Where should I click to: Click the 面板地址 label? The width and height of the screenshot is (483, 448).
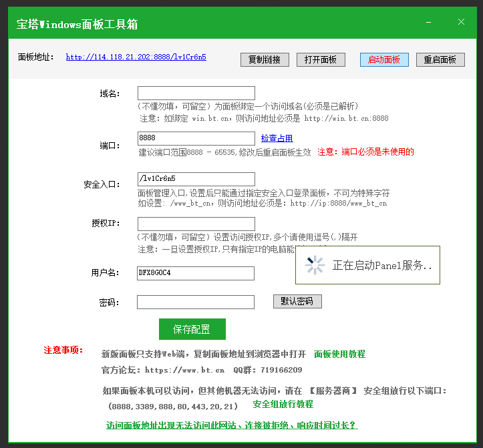click(35, 57)
